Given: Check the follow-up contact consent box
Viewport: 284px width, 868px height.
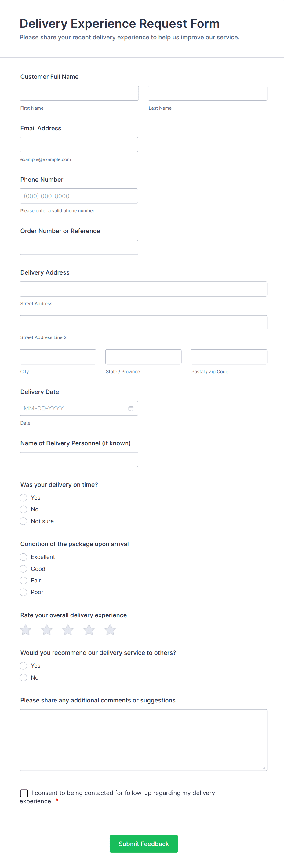Looking at the screenshot, I should (x=24, y=793).
